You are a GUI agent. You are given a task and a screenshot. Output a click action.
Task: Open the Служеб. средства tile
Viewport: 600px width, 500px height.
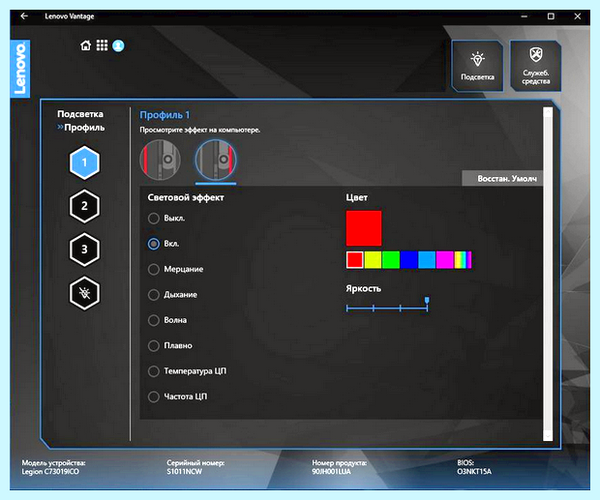536,66
